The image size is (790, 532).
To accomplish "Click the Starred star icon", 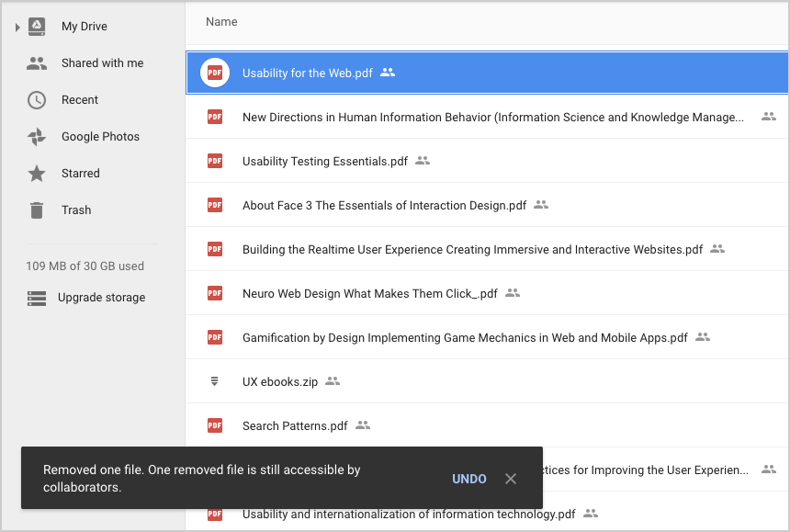I will (37, 174).
